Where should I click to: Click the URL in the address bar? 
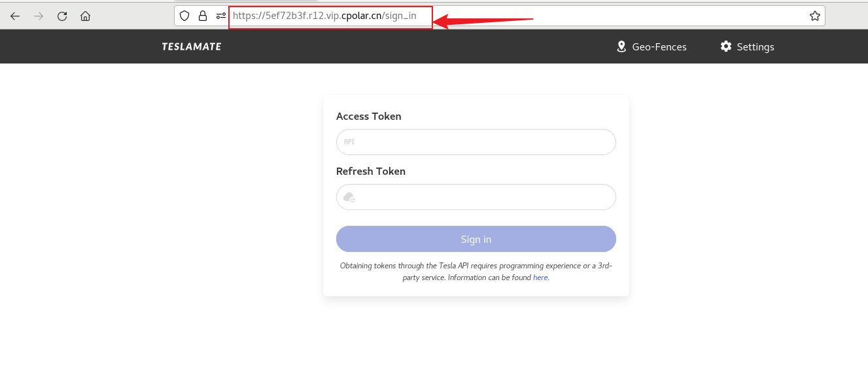[x=324, y=16]
